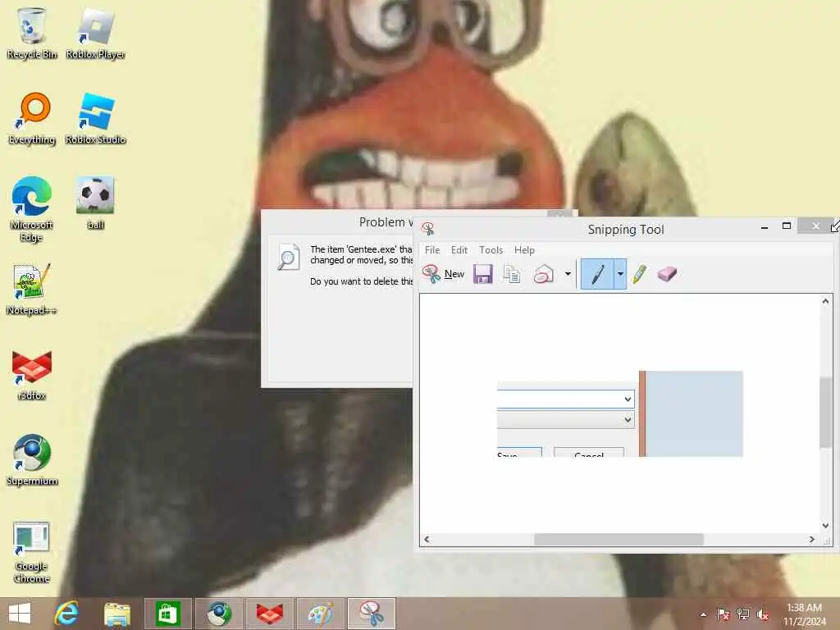Open the Windows Start button
The height and width of the screenshot is (630, 840).
20,614
